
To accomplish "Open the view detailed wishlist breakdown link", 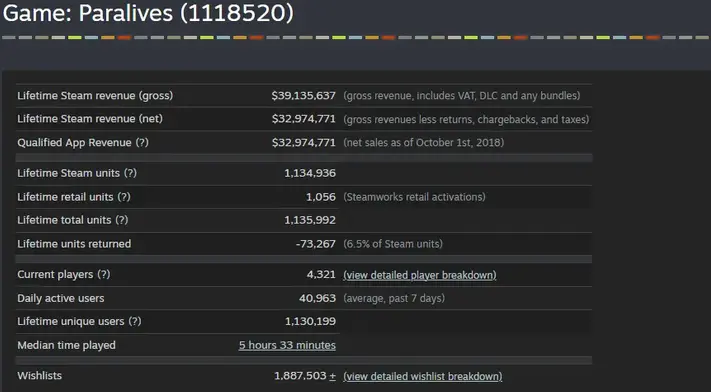I will tap(423, 376).
